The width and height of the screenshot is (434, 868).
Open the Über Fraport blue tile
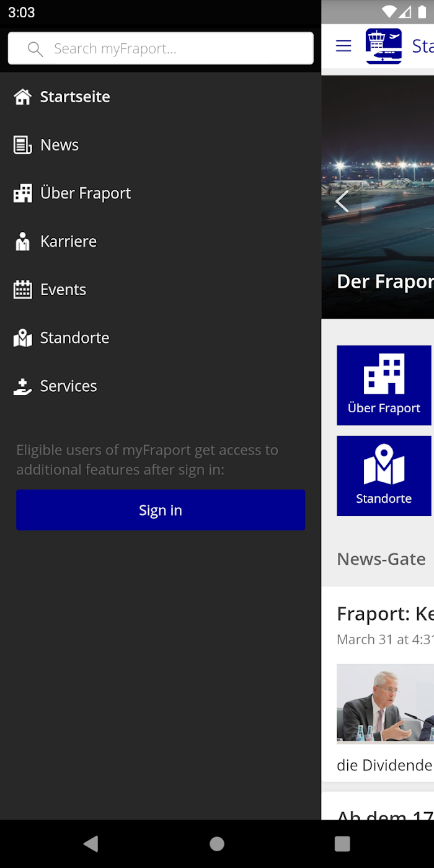[384, 386]
